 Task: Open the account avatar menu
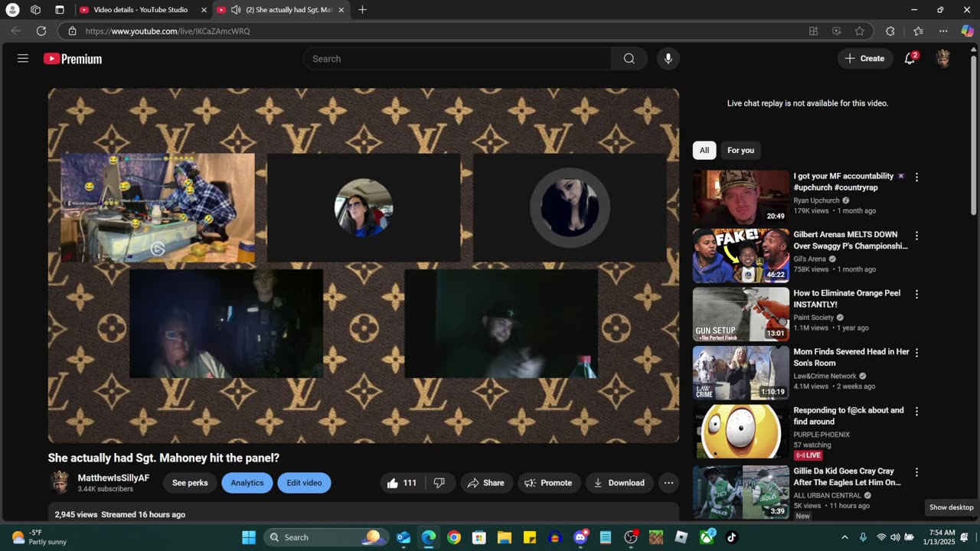[x=943, y=59]
